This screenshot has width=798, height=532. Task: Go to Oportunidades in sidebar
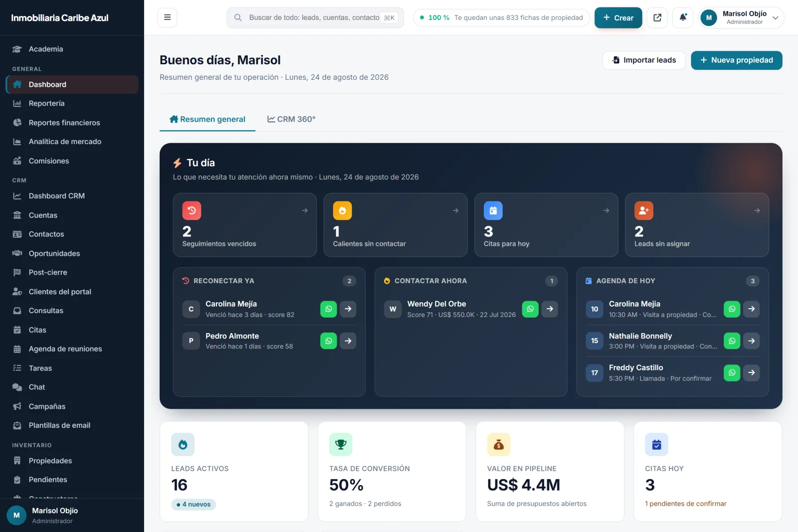[72, 253]
